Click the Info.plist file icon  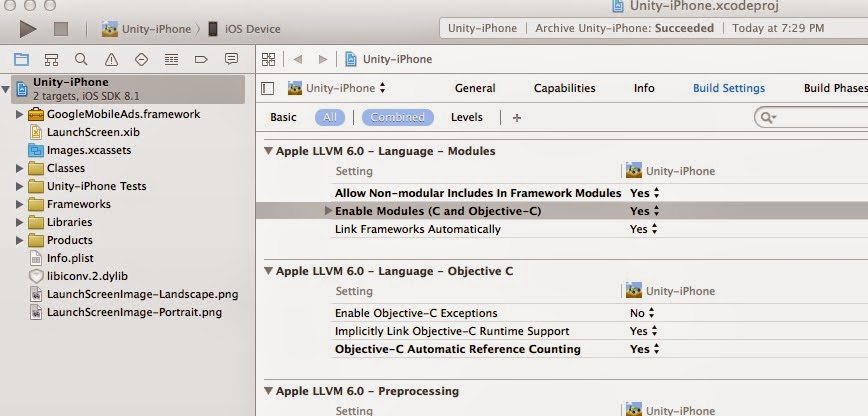(x=36, y=258)
